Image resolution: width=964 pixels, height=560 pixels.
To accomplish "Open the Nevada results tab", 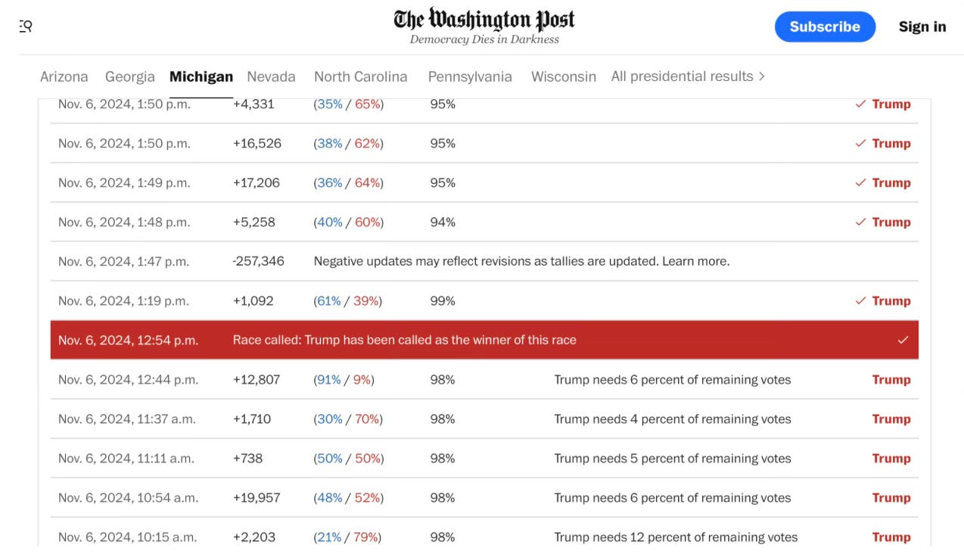I will 271,76.
